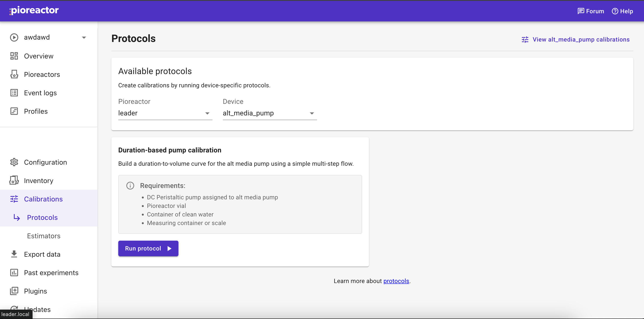Image resolution: width=644 pixels, height=319 pixels.
Task: Click the Pioreactors sidebar icon
Action: pos(14,75)
